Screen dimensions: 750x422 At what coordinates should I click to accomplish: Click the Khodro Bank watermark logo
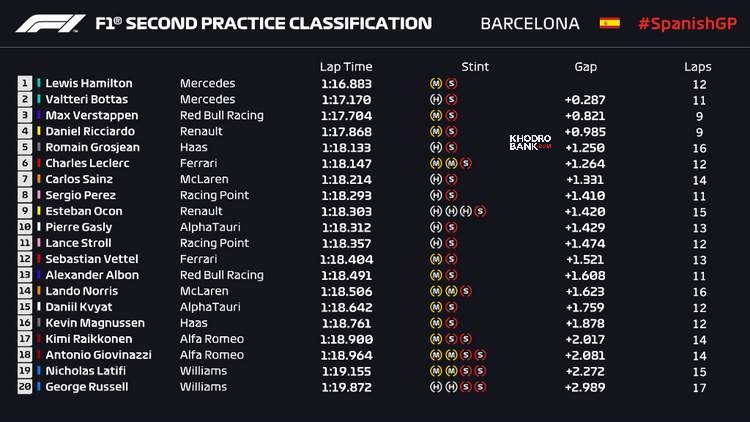coord(530,142)
